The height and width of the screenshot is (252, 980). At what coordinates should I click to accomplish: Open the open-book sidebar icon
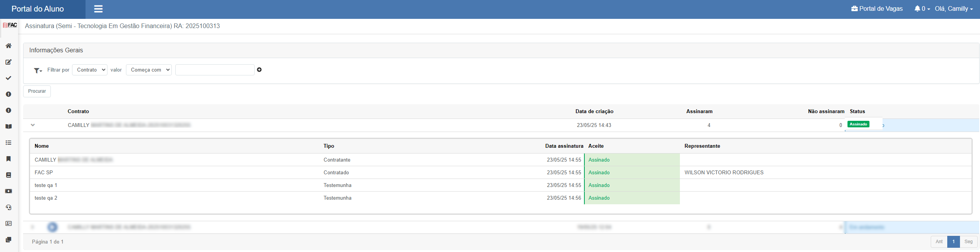pos(8,127)
